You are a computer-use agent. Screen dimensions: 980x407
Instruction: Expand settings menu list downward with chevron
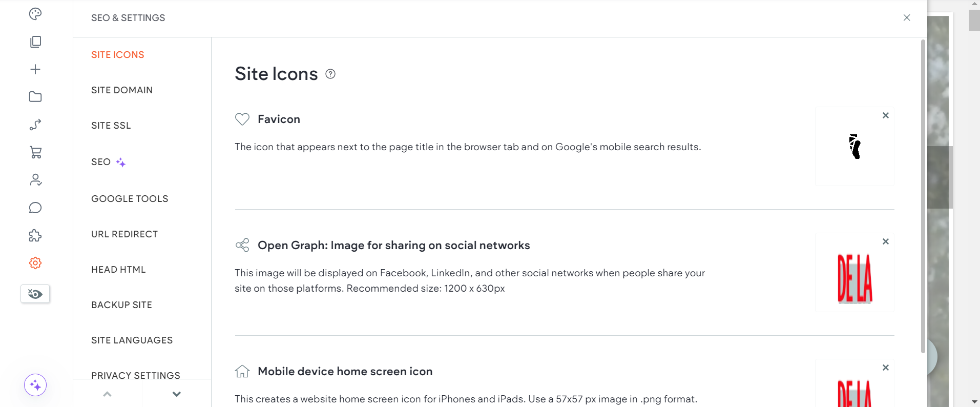tap(177, 394)
